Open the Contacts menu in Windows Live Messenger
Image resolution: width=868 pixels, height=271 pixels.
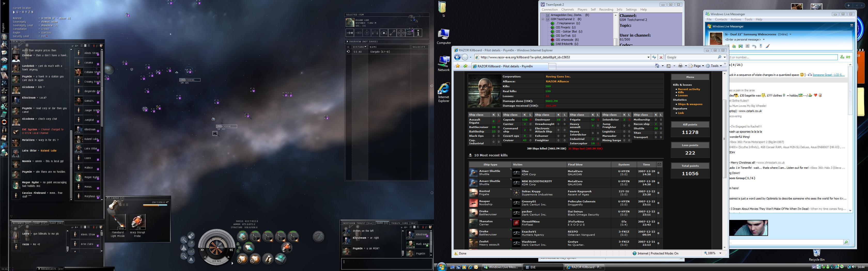click(x=721, y=19)
